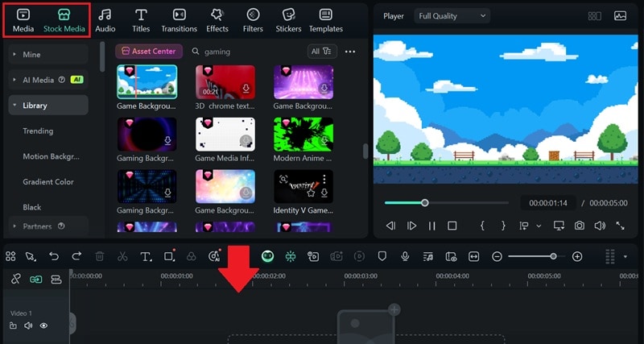Take a snapshot with camera icon
This screenshot has width=644, height=344.
click(x=580, y=226)
